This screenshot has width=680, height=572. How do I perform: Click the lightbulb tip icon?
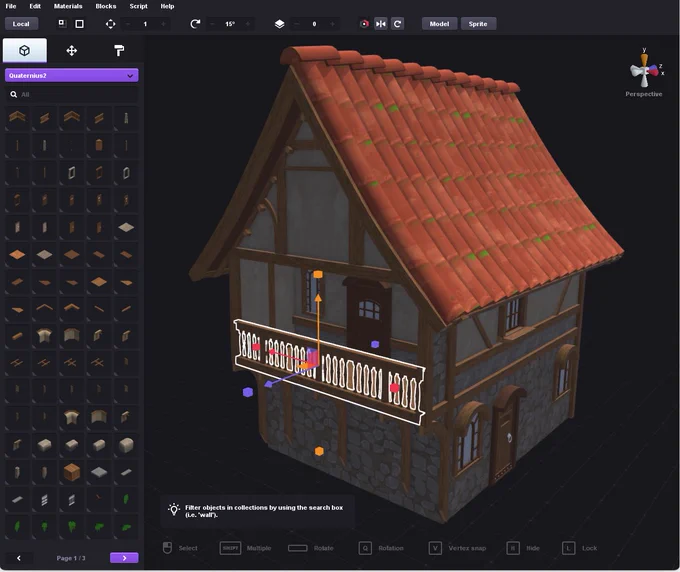pyautogui.click(x=174, y=510)
